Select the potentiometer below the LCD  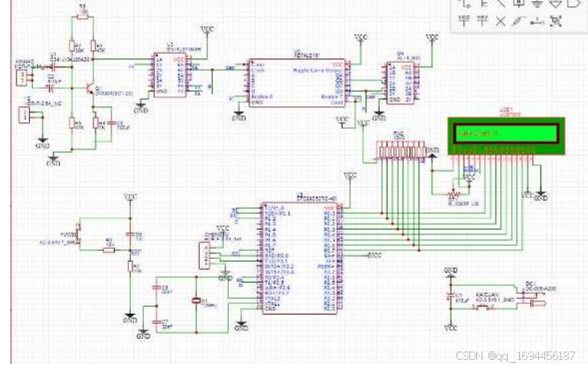point(453,194)
